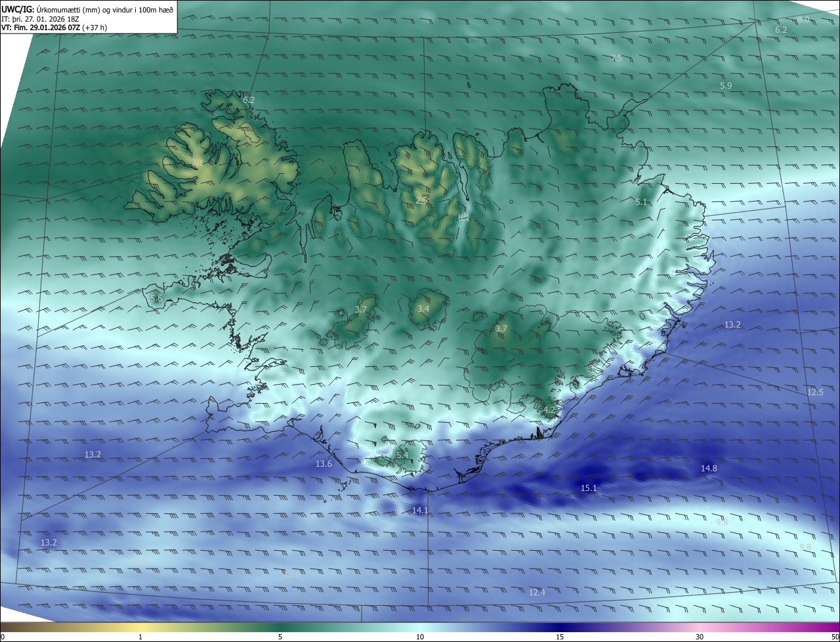Click the '0' tick label on the color scale
The height and width of the screenshot is (642, 840).
[3, 637]
